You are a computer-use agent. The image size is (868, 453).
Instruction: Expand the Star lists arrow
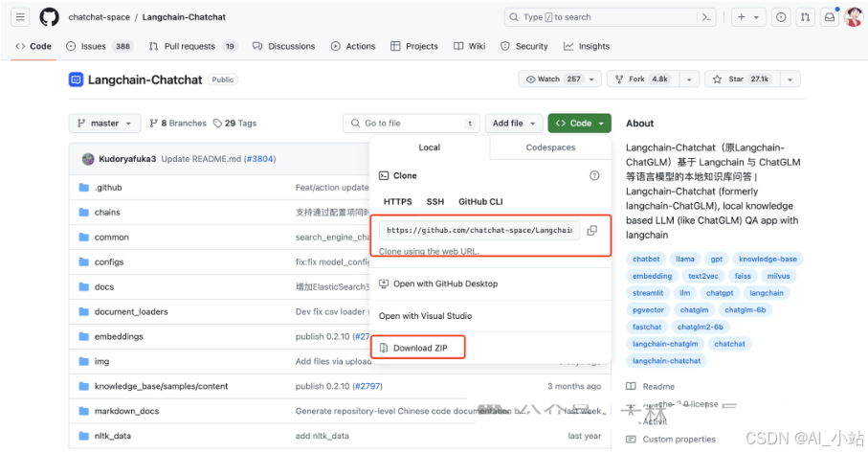point(790,79)
